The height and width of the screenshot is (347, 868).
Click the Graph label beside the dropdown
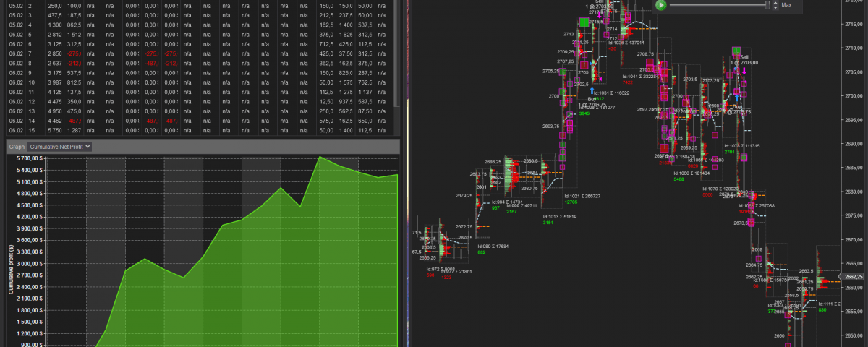(x=17, y=146)
